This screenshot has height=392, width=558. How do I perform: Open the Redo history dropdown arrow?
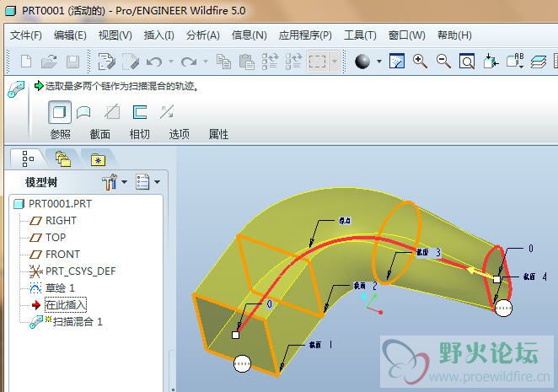pos(206,62)
